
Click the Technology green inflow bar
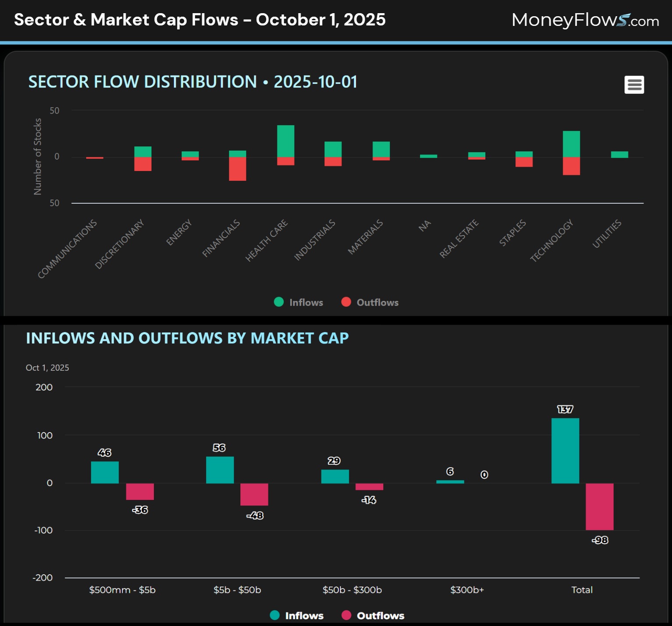click(x=571, y=144)
